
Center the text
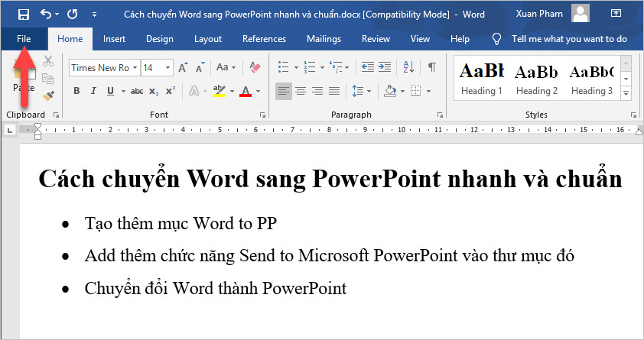click(x=301, y=91)
